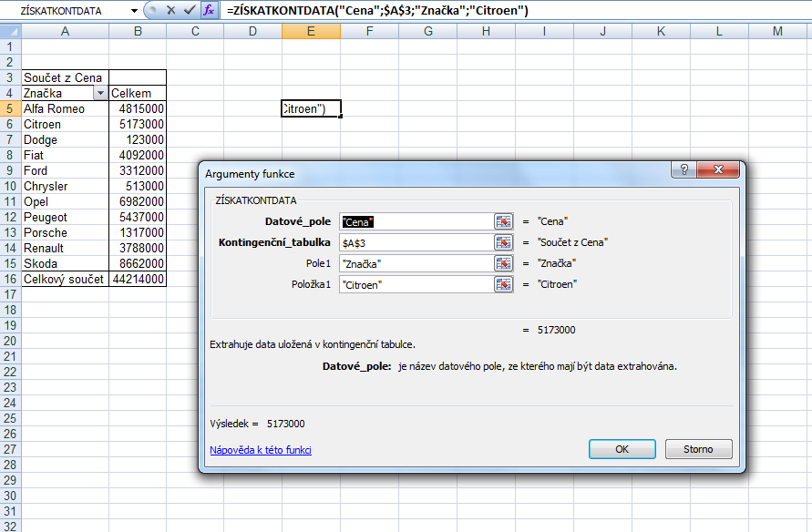Viewport: 812px width, 532px height.
Task: Click the 'Značka' pivot field label
Action: pyautogui.click(x=43, y=93)
